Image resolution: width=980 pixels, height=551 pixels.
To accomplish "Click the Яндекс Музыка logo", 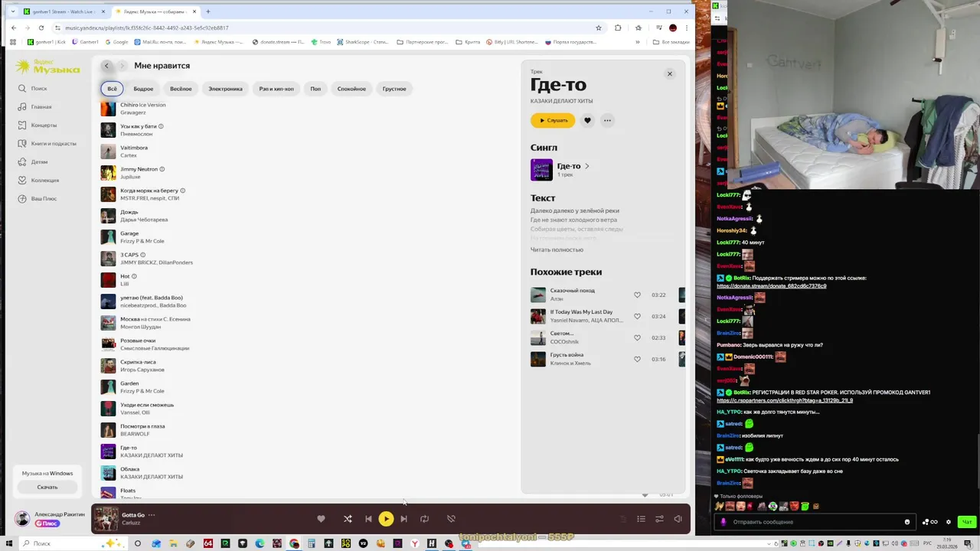I will [x=47, y=67].
